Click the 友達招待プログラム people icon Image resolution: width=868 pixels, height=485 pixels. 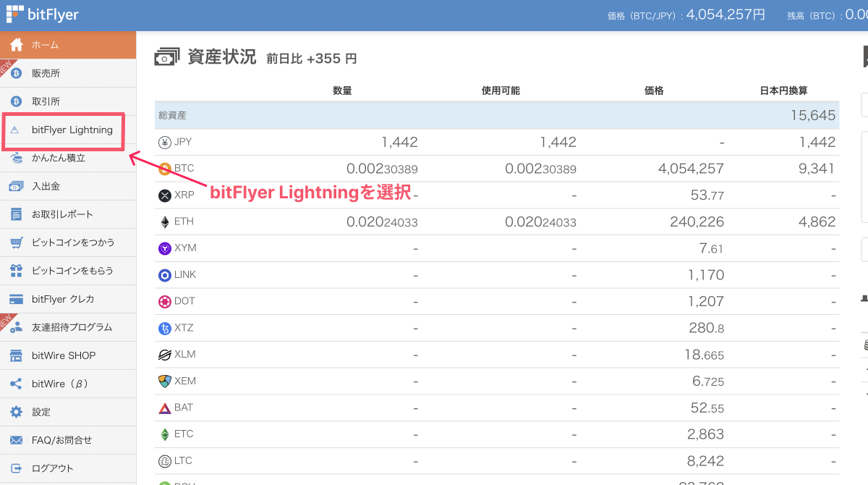[x=16, y=327]
